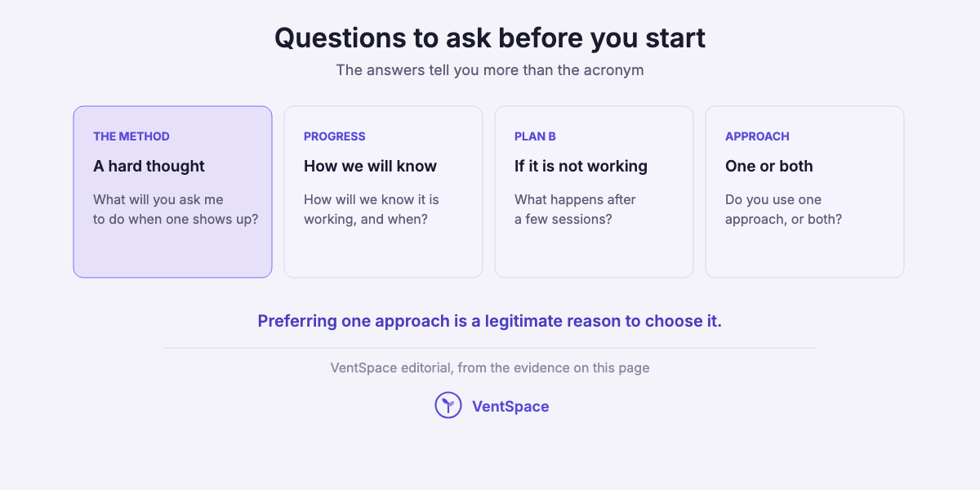The width and height of the screenshot is (980, 490).
Task: Click the A hard thought heading
Action: (149, 166)
